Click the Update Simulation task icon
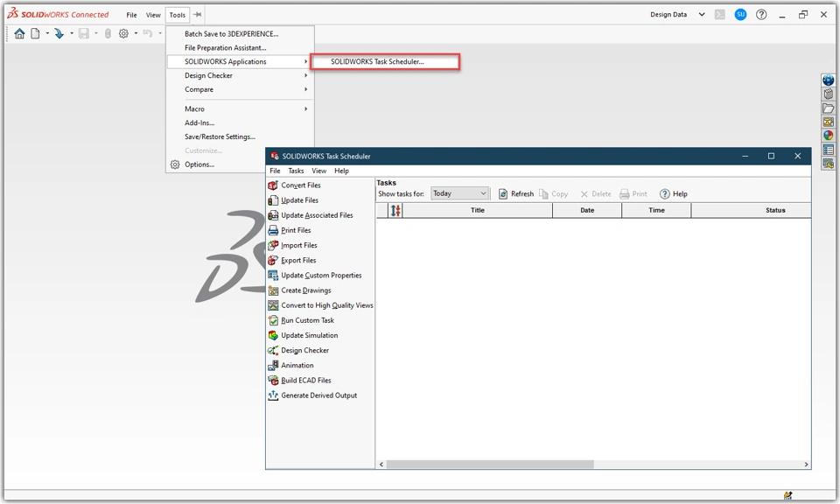The width and height of the screenshot is (840, 504). (273, 335)
